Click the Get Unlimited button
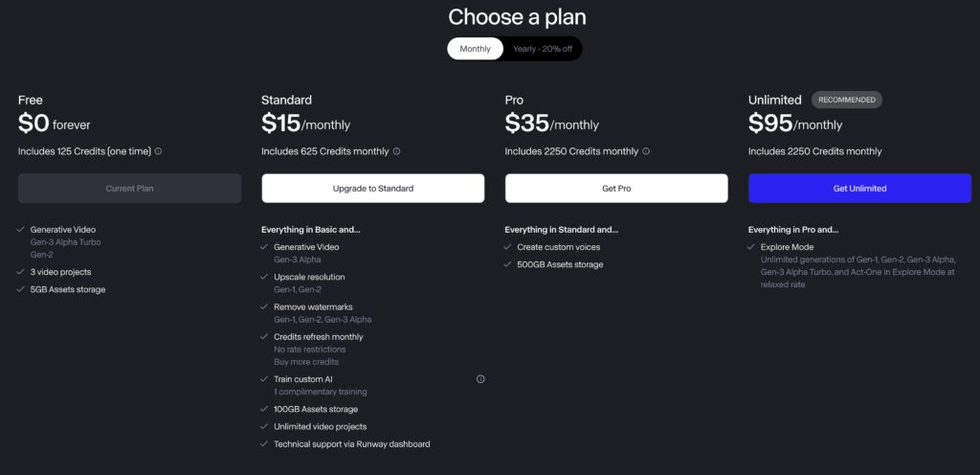Screen dimensions: 980x475 point(859,188)
